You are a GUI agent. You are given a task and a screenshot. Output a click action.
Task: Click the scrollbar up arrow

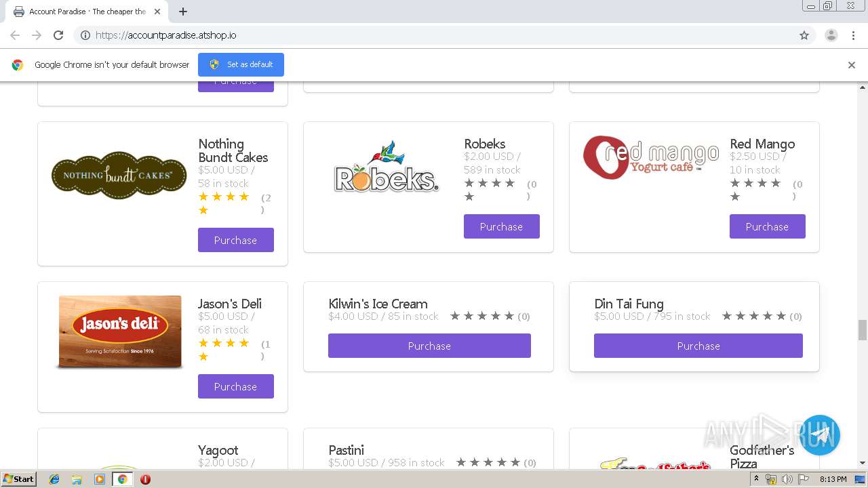(863, 87)
